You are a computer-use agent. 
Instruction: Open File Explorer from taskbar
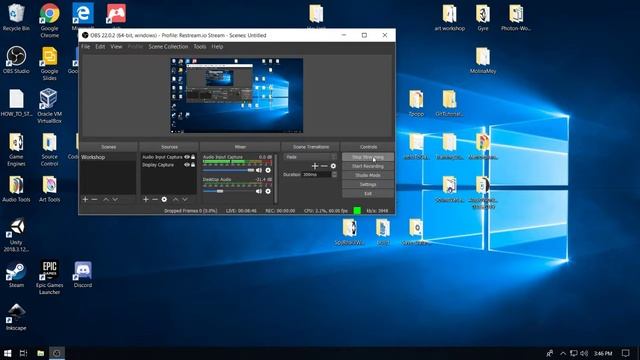40,353
